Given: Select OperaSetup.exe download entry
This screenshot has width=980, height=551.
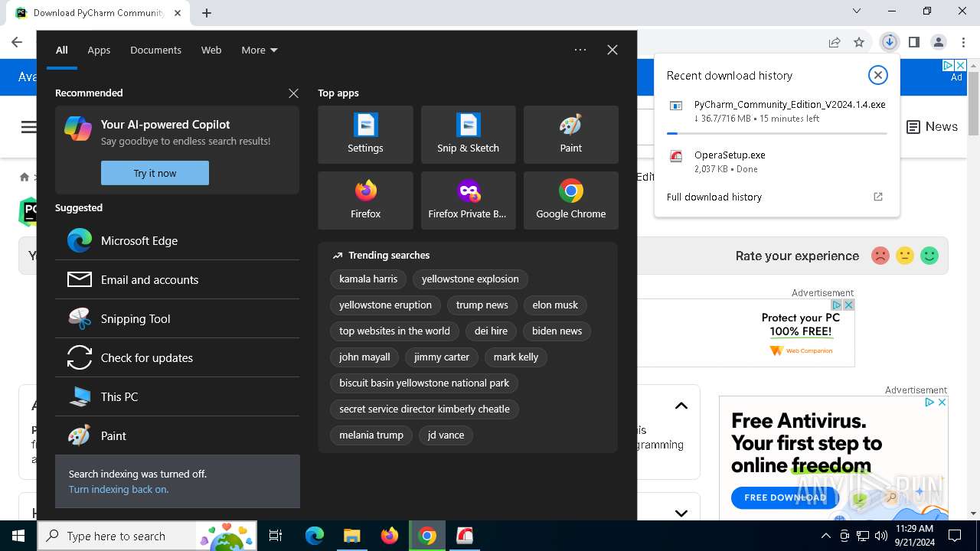Looking at the screenshot, I should point(777,161).
